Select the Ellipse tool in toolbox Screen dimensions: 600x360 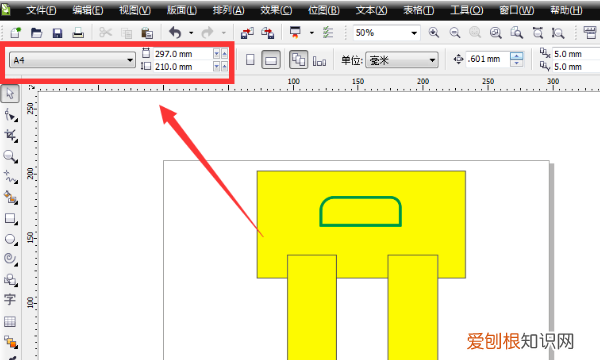[x=10, y=239]
